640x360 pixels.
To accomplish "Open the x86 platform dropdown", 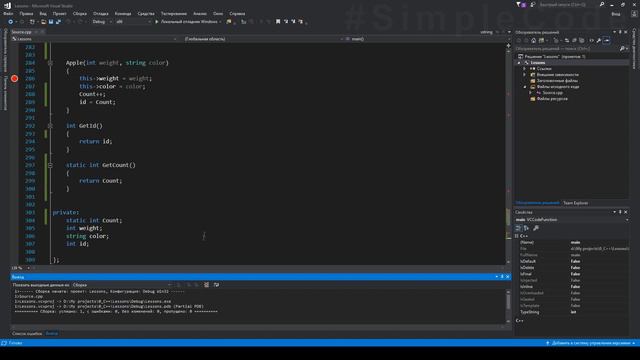I will click(133, 22).
